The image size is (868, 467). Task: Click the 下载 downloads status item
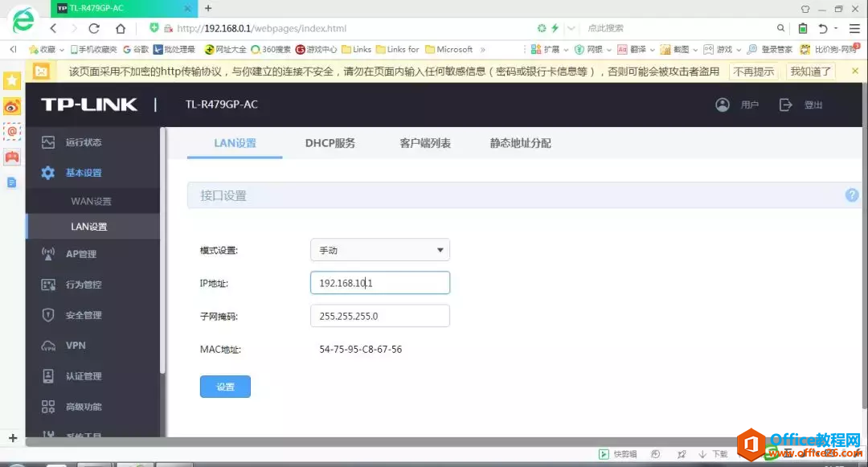pyautogui.click(x=713, y=454)
